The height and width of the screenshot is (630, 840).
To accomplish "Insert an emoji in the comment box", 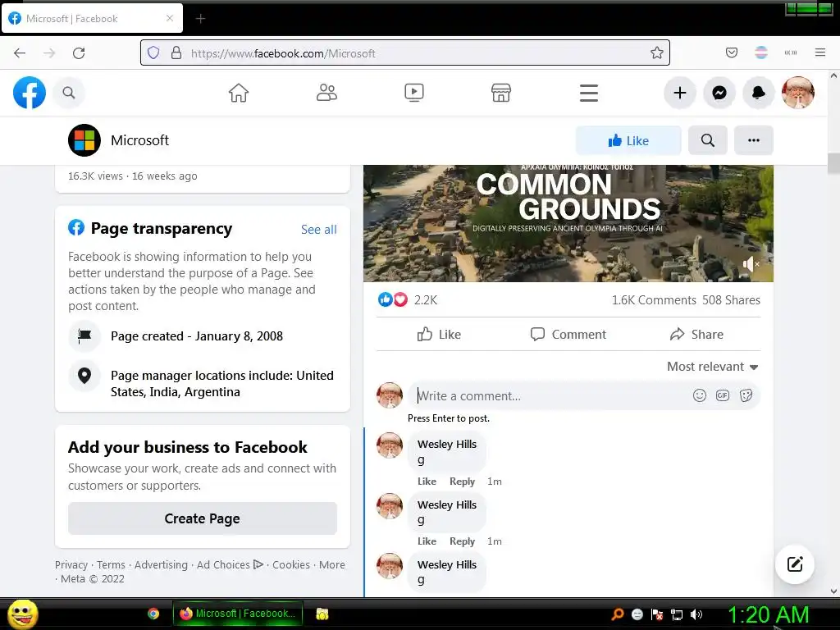I will pyautogui.click(x=699, y=395).
